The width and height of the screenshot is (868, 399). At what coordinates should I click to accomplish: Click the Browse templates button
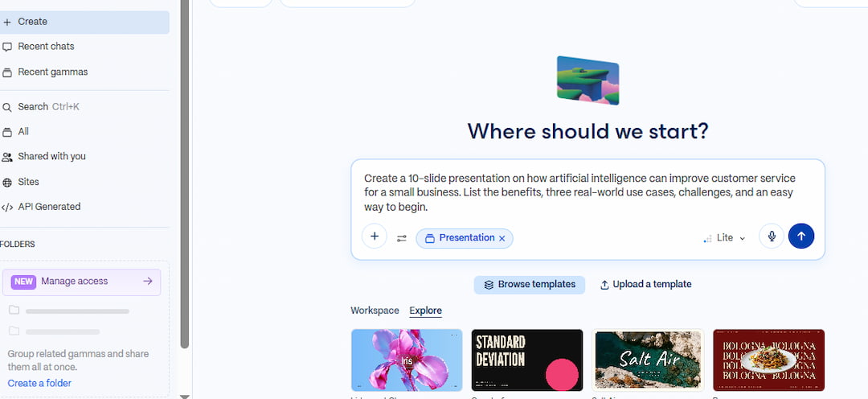coord(529,285)
